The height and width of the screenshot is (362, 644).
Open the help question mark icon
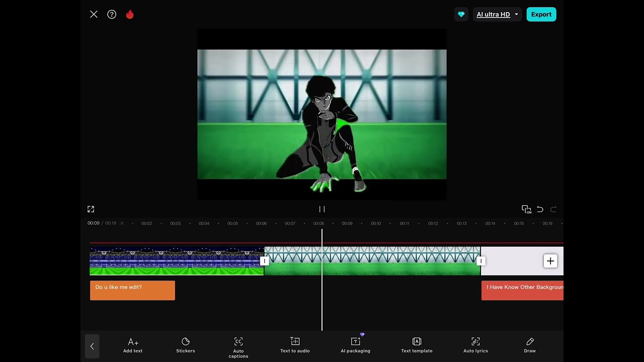pos(112,15)
